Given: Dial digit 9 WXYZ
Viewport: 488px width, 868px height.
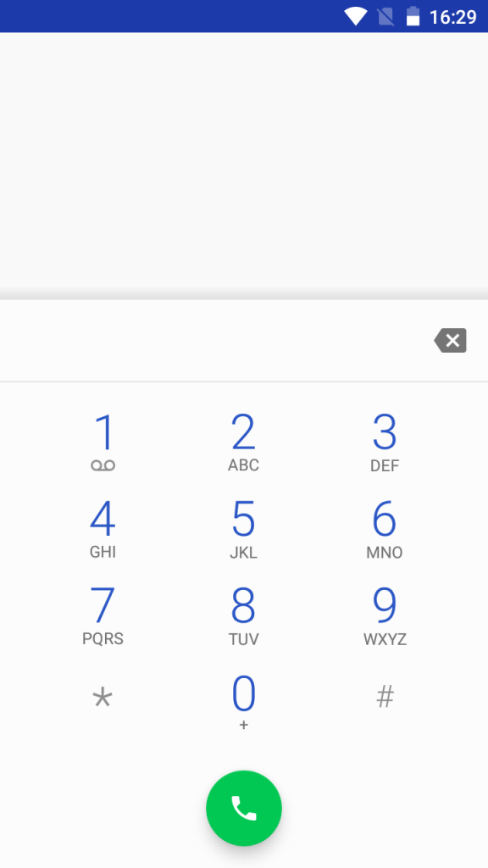Looking at the screenshot, I should 385,616.
